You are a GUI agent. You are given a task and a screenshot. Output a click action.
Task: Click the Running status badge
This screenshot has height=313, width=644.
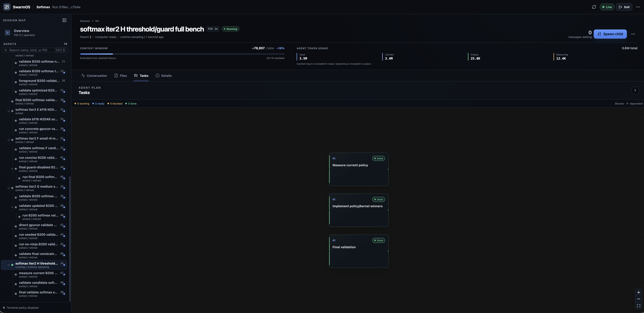tap(231, 29)
